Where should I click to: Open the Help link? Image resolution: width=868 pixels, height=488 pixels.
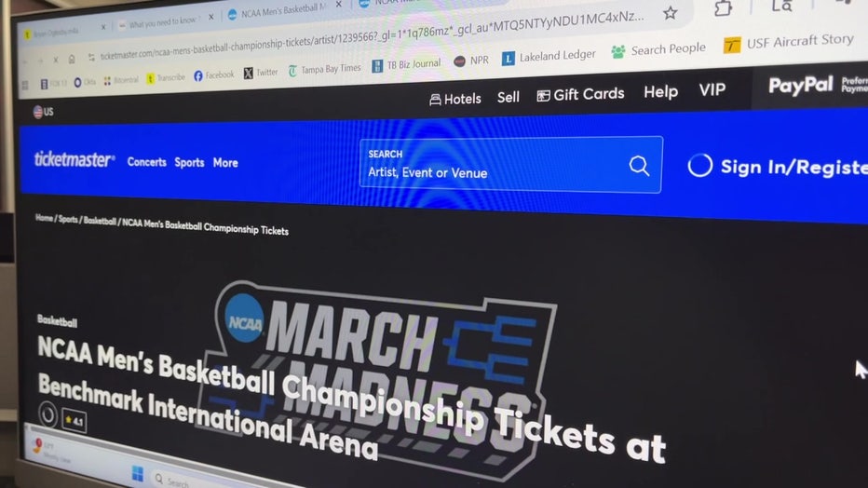[x=661, y=92]
